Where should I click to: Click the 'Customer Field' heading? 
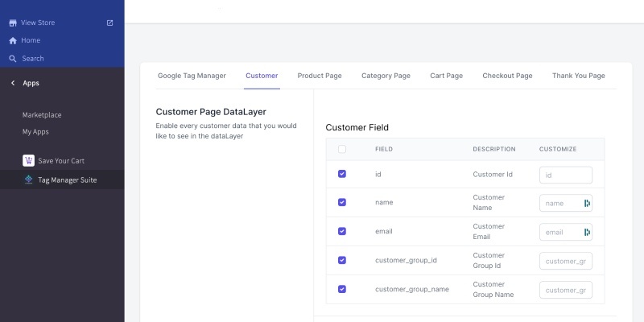pos(357,127)
